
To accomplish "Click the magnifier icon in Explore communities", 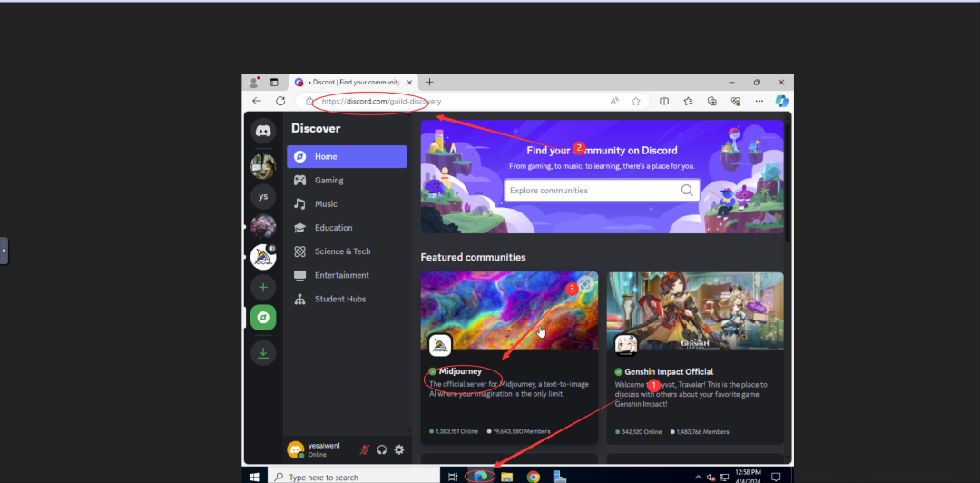I will click(687, 190).
